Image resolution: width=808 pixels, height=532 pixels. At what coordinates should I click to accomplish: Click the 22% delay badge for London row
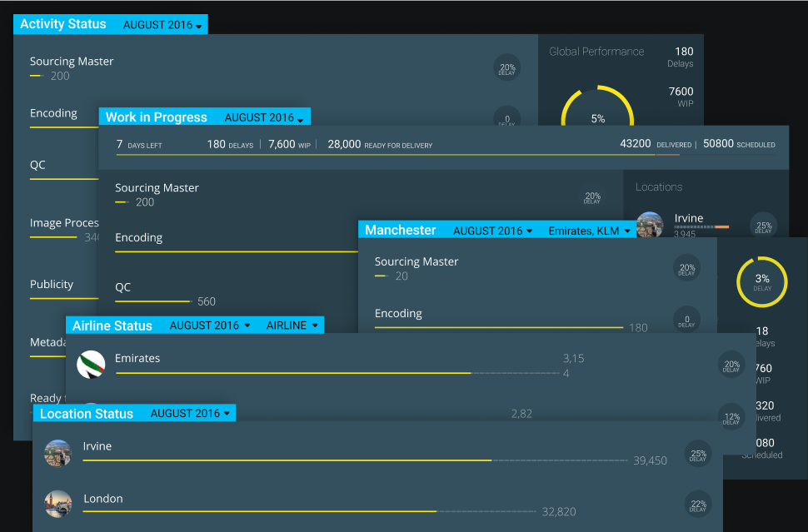point(697,504)
